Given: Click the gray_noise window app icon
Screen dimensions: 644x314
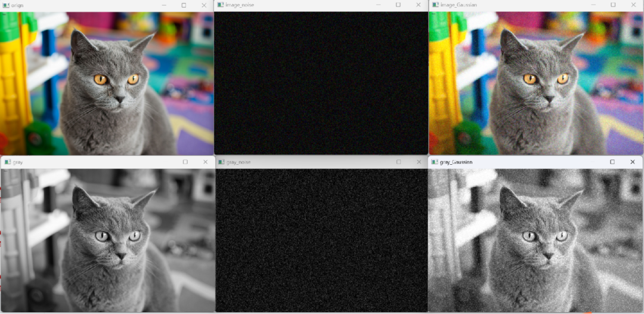Looking at the screenshot, I should click(x=221, y=162).
